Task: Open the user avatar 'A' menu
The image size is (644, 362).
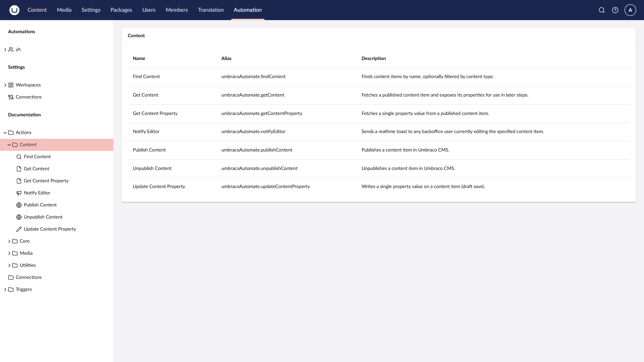Action: [x=630, y=10]
